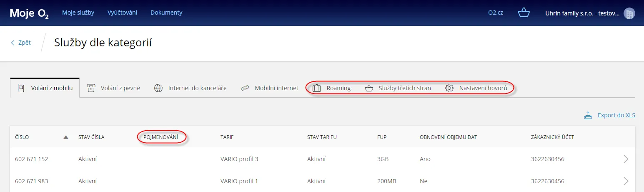This screenshot has height=192, width=644.
Task: Click the Volání z pevné telephone icon
Action: coord(91,88)
